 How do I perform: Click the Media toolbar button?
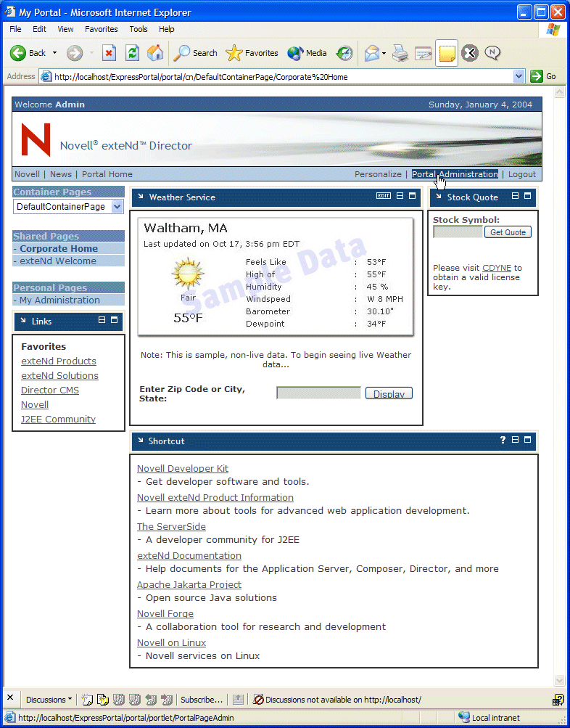tap(307, 53)
